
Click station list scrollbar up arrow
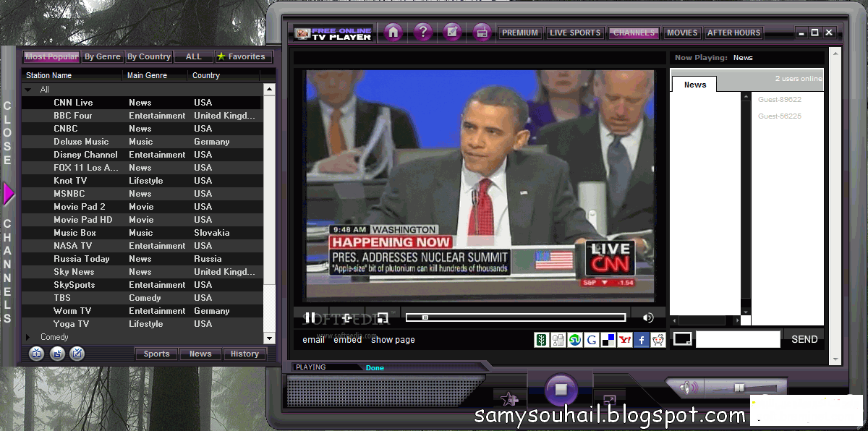(269, 90)
